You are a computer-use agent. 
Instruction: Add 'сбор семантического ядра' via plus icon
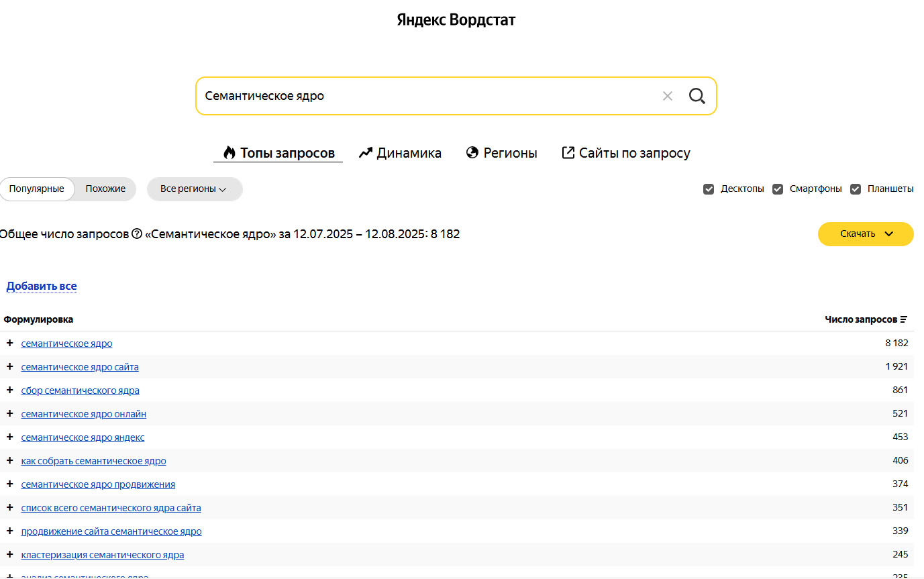coord(9,390)
